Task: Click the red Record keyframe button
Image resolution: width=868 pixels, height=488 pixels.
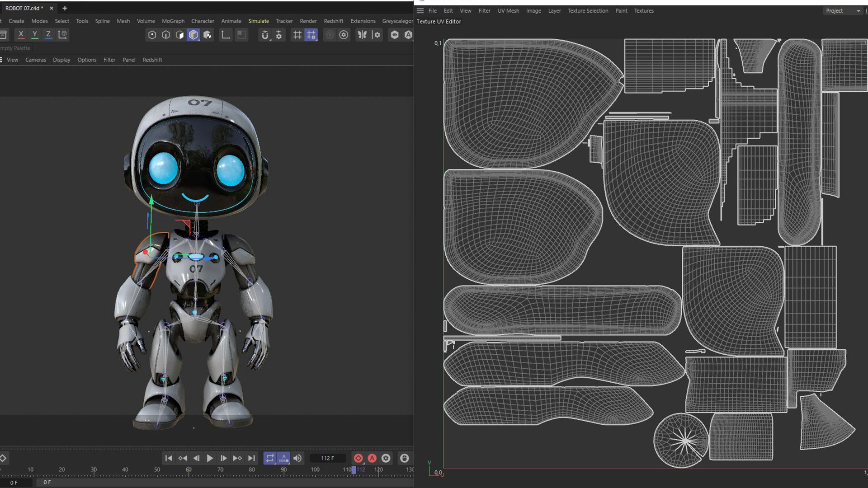Action: pyautogui.click(x=358, y=458)
